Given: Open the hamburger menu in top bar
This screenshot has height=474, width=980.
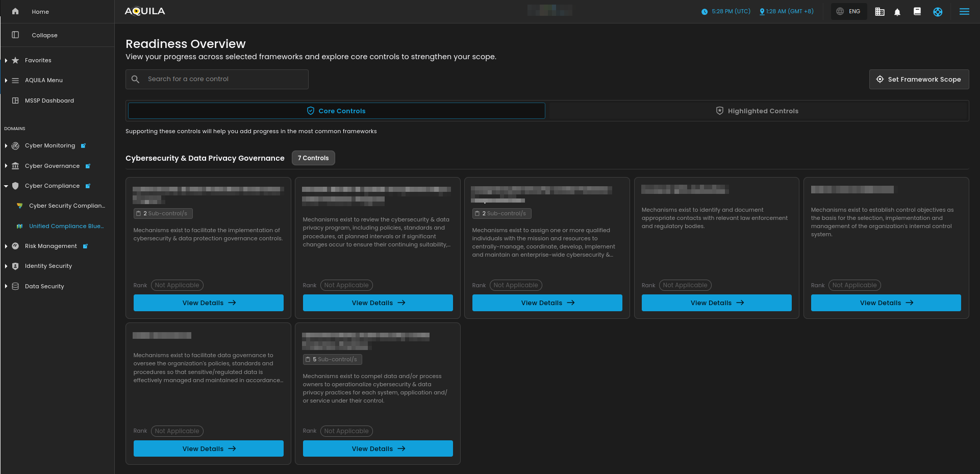Looking at the screenshot, I should click(964, 12).
